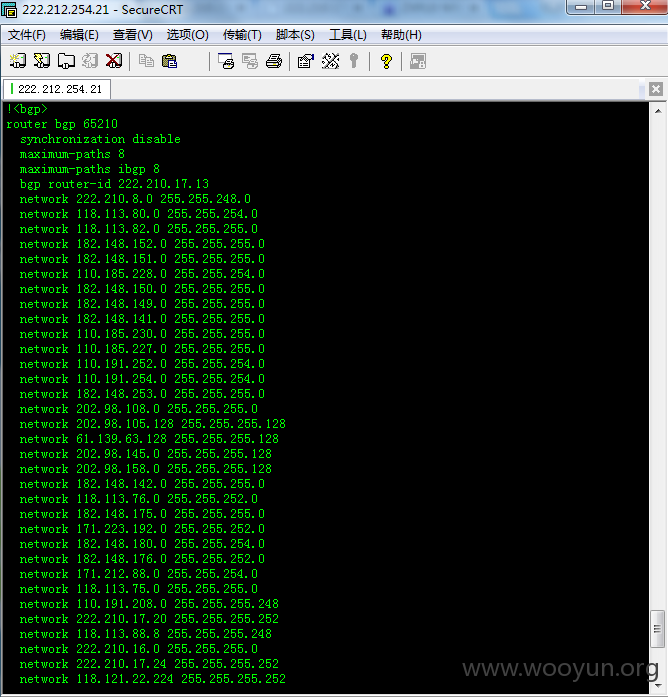Screen dimensions: 668x697
Task: Click network 202.98.158.0 line
Action: [x=146, y=469]
